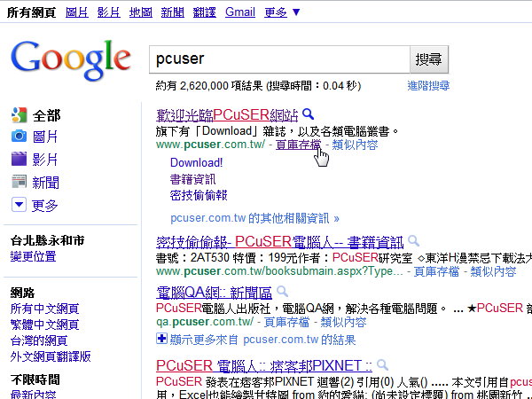Viewport: 532px width, 399px height.
Task: Click the qa.pcuser.com.tw/ green URL text
Action: click(205, 322)
